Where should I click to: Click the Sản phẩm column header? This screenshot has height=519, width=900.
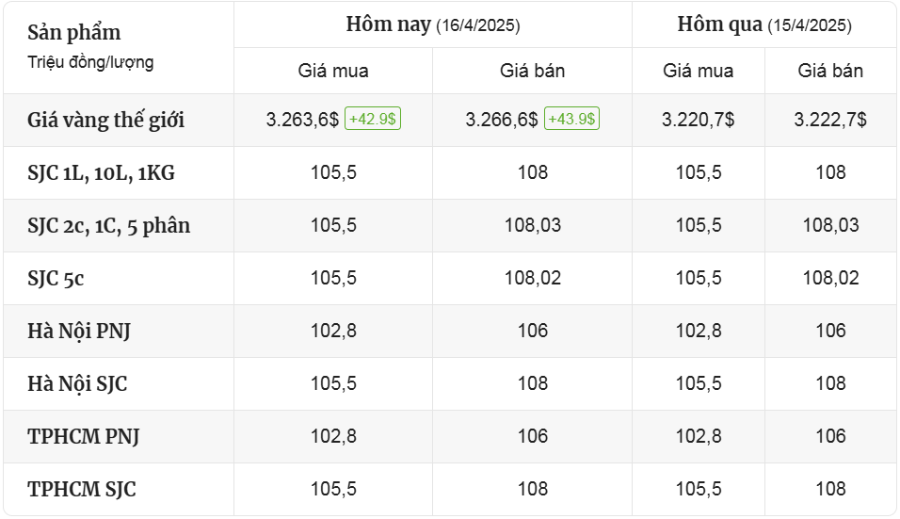[x=74, y=32]
